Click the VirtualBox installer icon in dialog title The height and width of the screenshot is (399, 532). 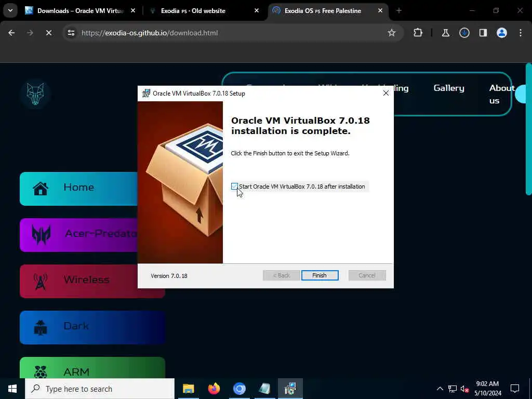coord(146,94)
